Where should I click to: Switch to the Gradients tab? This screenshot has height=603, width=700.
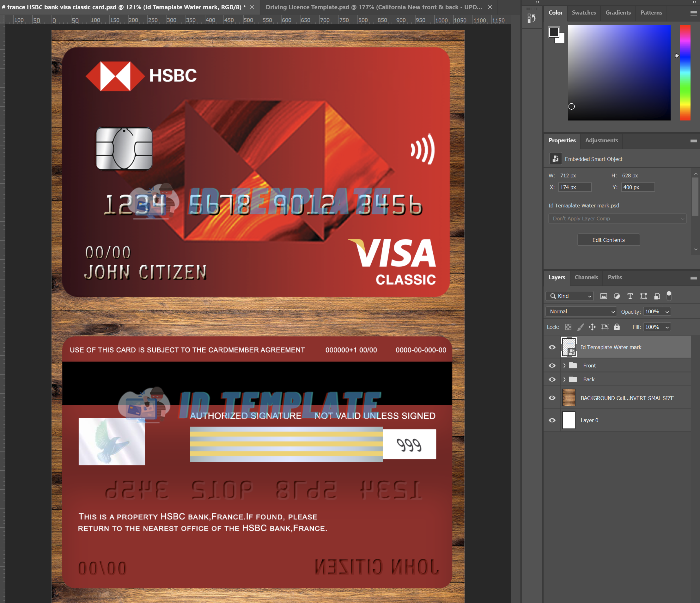(618, 13)
